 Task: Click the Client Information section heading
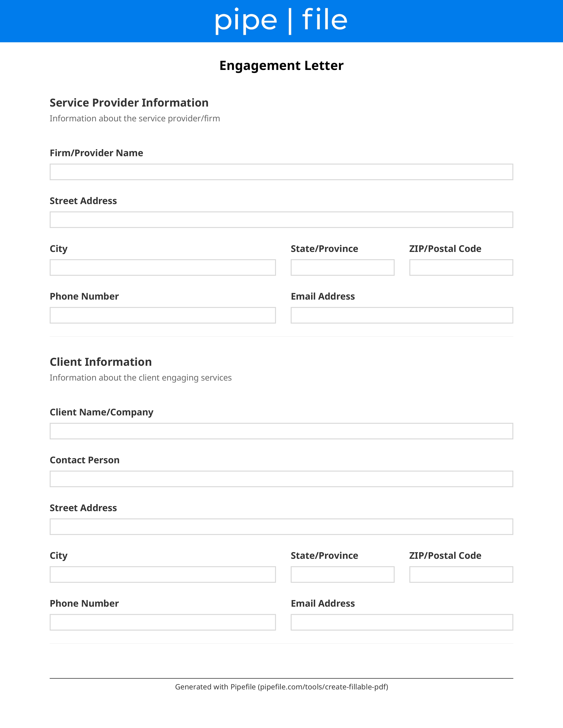101,362
